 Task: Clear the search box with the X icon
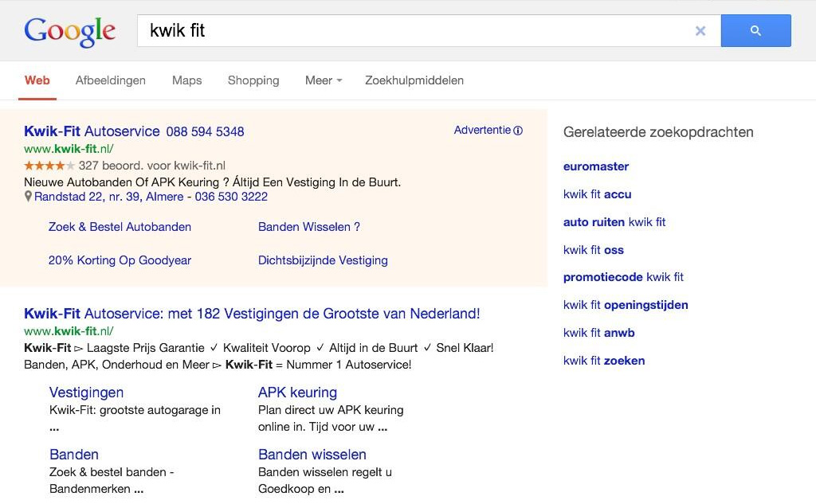pos(700,31)
